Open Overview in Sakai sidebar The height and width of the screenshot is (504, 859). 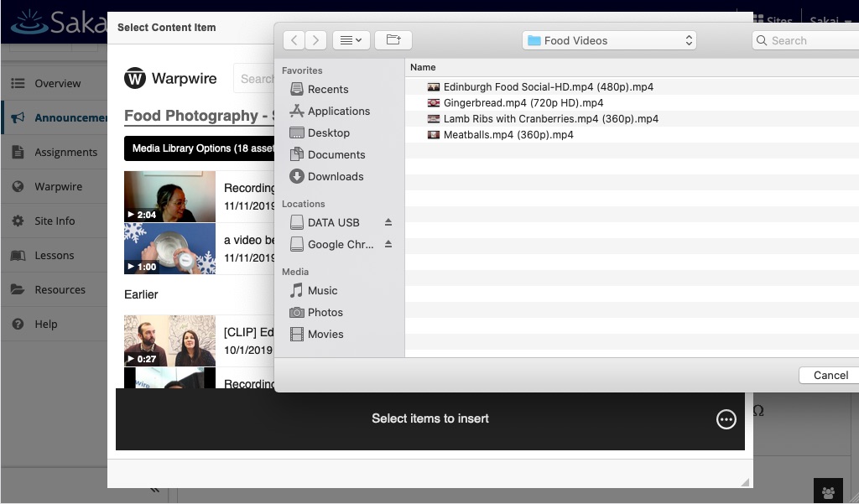click(54, 83)
